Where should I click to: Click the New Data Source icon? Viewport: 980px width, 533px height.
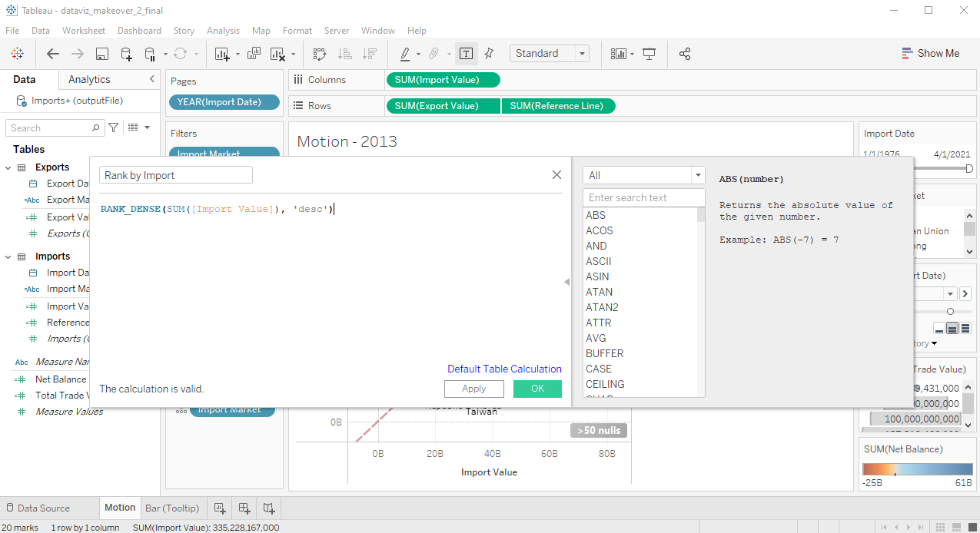(x=126, y=54)
